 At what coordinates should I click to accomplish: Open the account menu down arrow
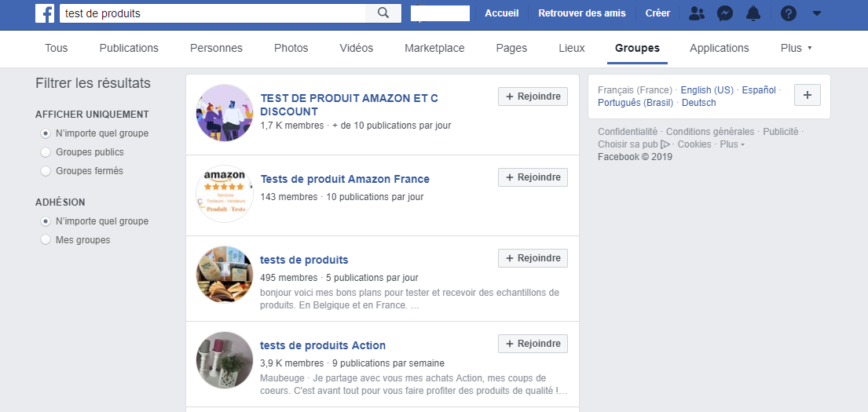817,13
